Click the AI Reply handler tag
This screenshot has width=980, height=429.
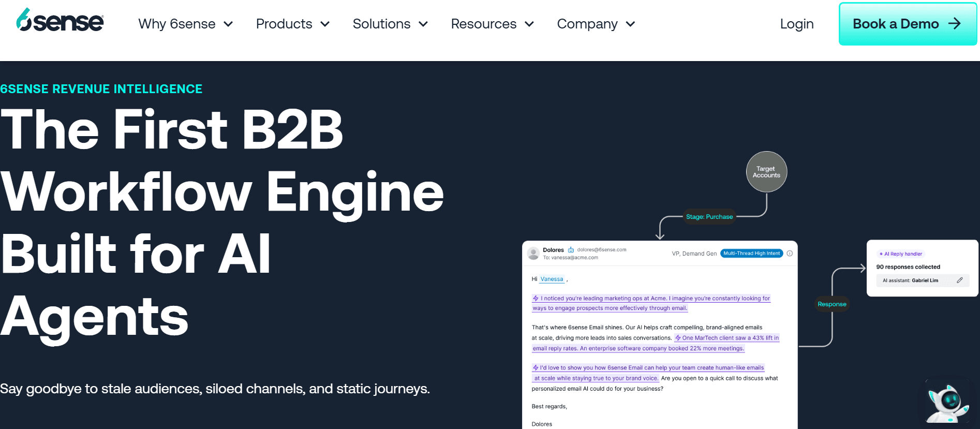pyautogui.click(x=901, y=254)
